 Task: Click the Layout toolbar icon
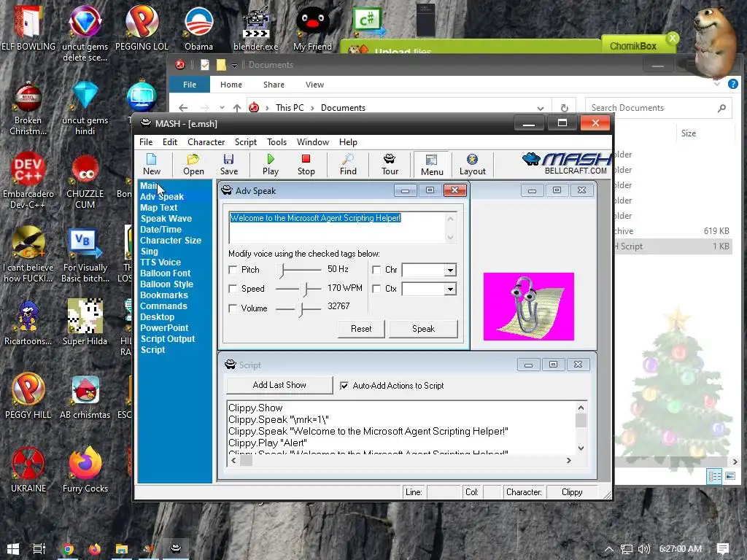pos(472,164)
